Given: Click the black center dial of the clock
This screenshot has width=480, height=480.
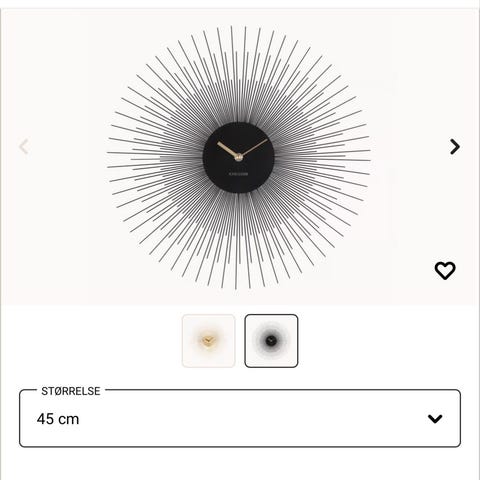Looking at the screenshot, I should (239, 157).
